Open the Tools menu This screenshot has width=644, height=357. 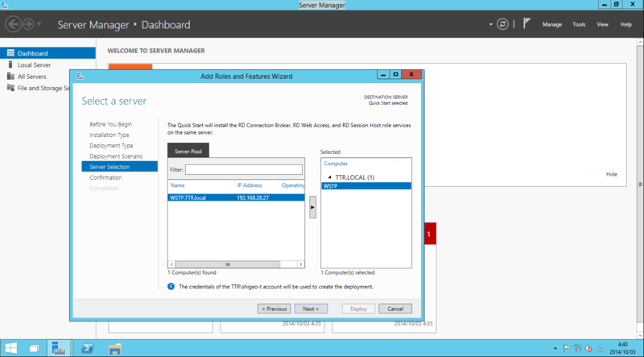(x=579, y=24)
